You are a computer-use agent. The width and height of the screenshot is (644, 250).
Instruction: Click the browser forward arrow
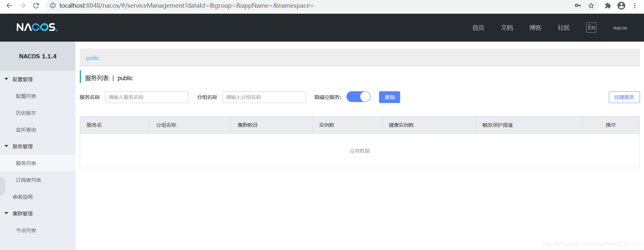pos(22,6)
